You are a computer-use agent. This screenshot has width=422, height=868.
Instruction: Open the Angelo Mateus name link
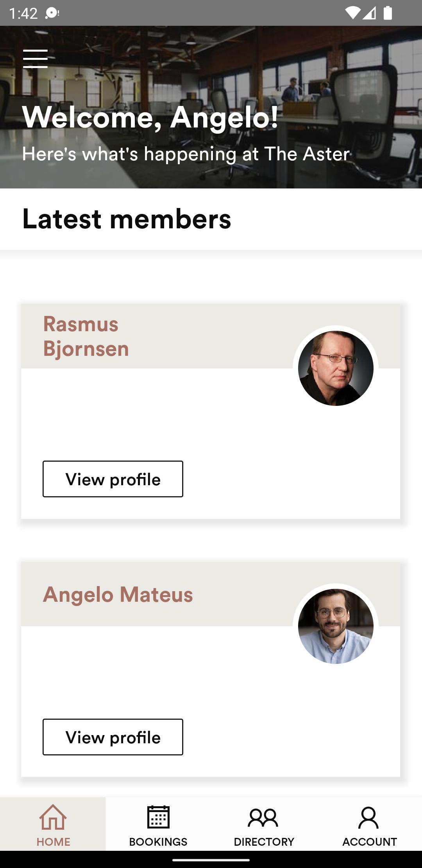pyautogui.click(x=118, y=595)
